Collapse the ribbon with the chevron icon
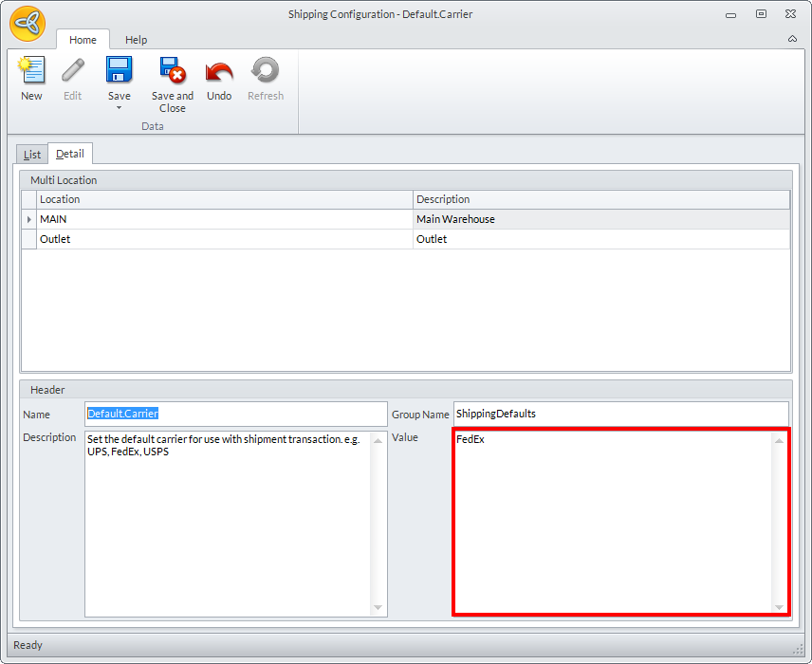This screenshot has height=664, width=812. (792, 39)
